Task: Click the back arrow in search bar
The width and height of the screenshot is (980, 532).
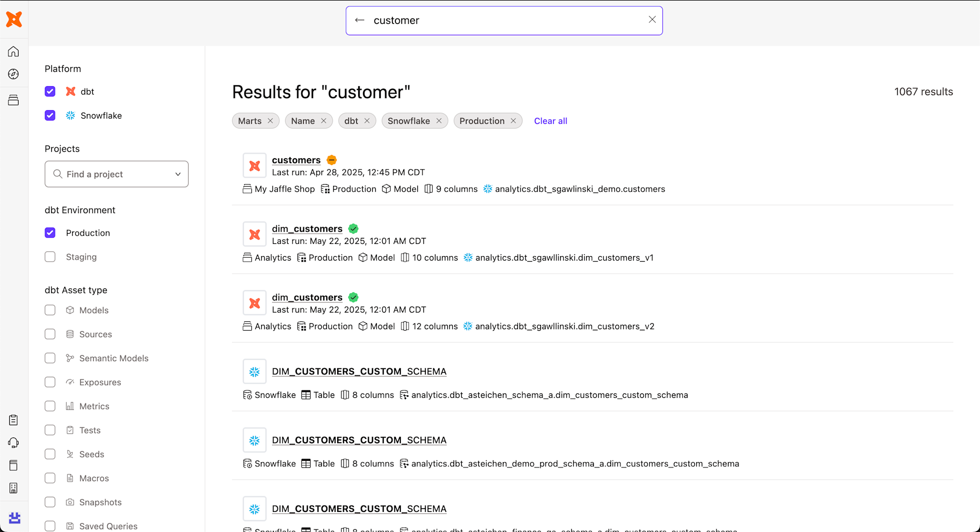Action: tap(360, 20)
